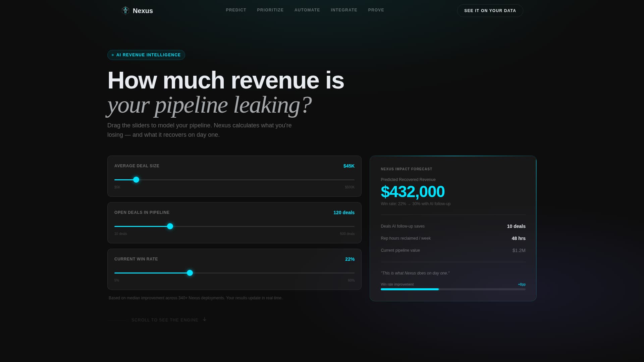Click the $45K deal size value
644x362 pixels.
(x=349, y=166)
